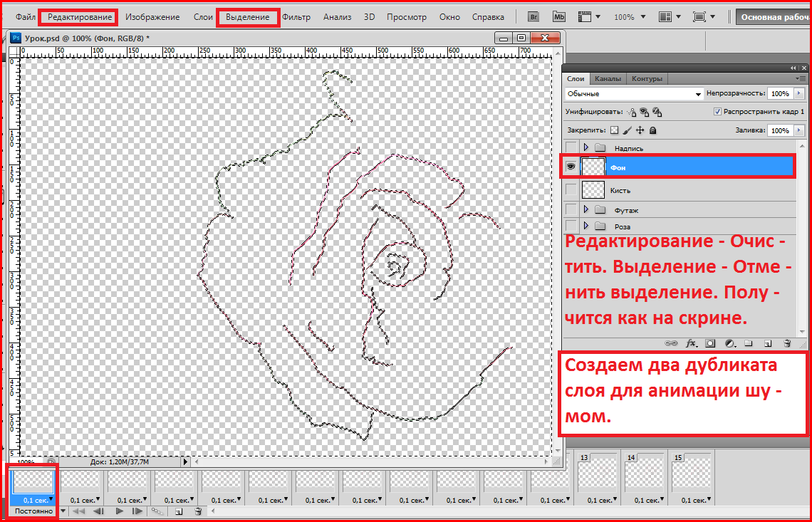Image resolution: width=812 pixels, height=522 pixels.
Task: Create new adjustment layer icon
Action: (729, 343)
